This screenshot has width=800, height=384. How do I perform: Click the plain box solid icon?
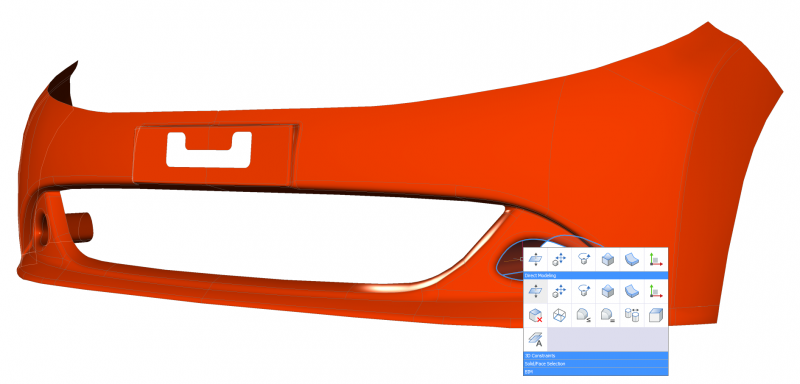(x=656, y=315)
